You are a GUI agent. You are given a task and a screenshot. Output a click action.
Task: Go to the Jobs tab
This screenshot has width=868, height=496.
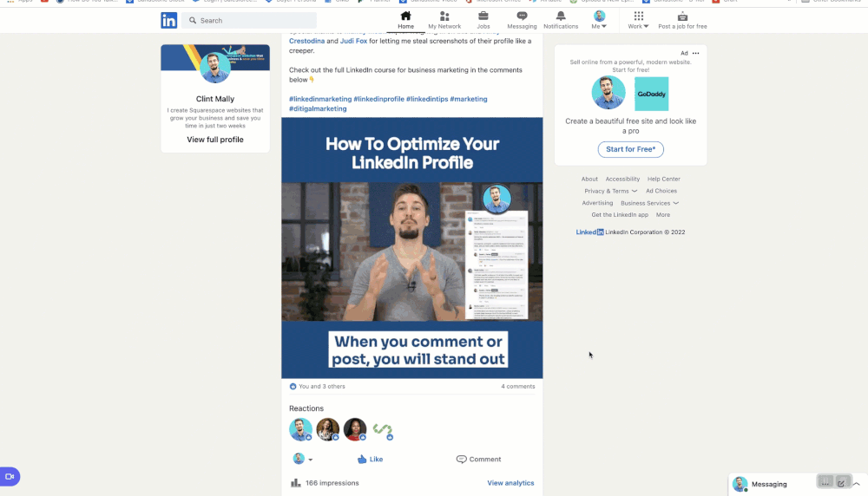pos(483,20)
